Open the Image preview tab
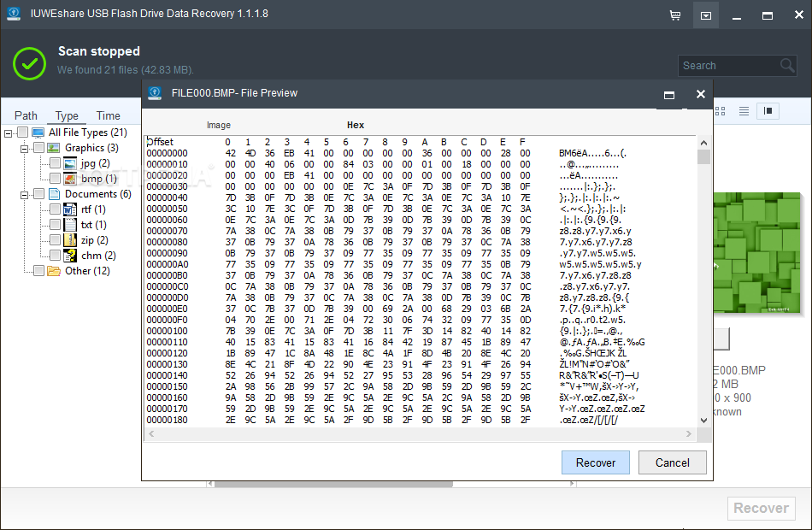812x530 pixels. pyautogui.click(x=219, y=125)
